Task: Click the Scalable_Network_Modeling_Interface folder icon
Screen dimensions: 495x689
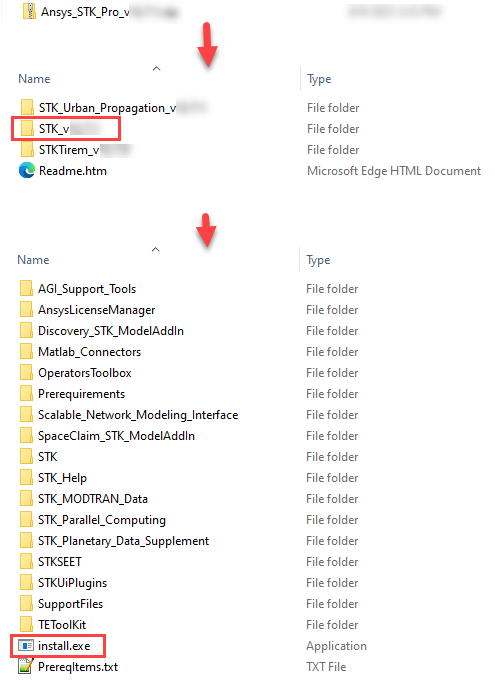Action: [26, 414]
